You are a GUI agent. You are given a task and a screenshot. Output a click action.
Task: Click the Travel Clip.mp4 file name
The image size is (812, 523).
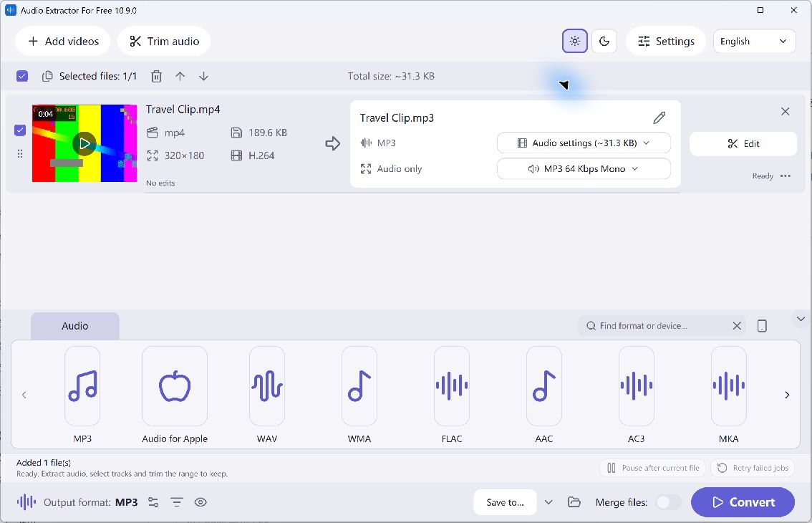(183, 110)
